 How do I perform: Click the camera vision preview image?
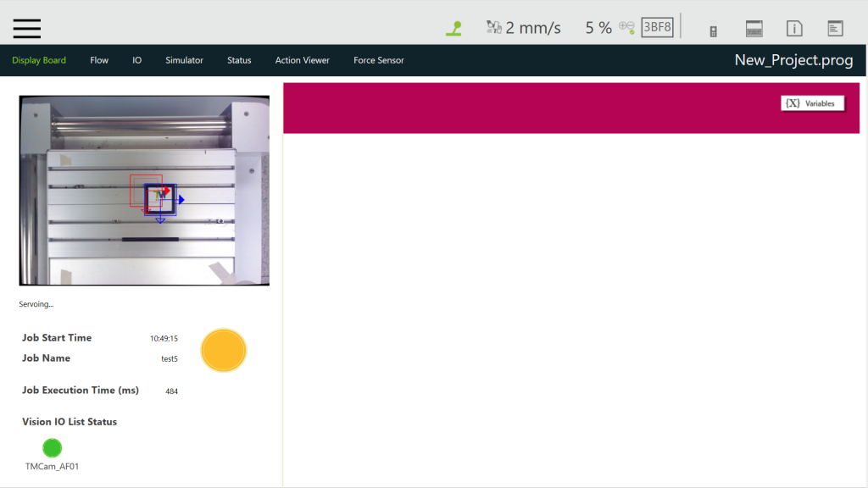(144, 191)
